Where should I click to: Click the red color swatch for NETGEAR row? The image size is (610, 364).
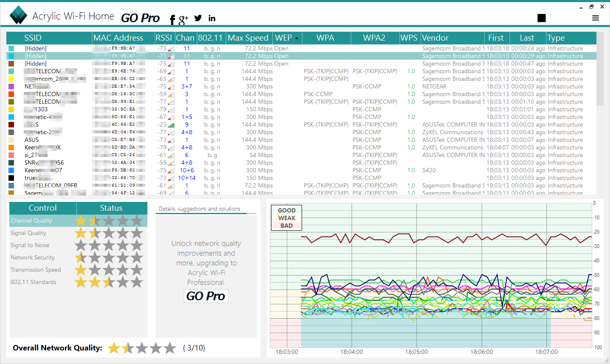tap(11, 86)
